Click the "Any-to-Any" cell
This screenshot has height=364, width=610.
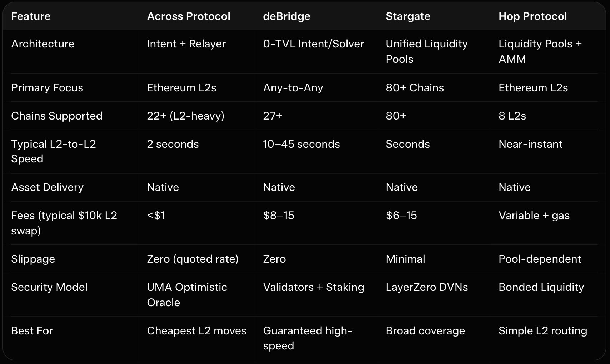[293, 88]
